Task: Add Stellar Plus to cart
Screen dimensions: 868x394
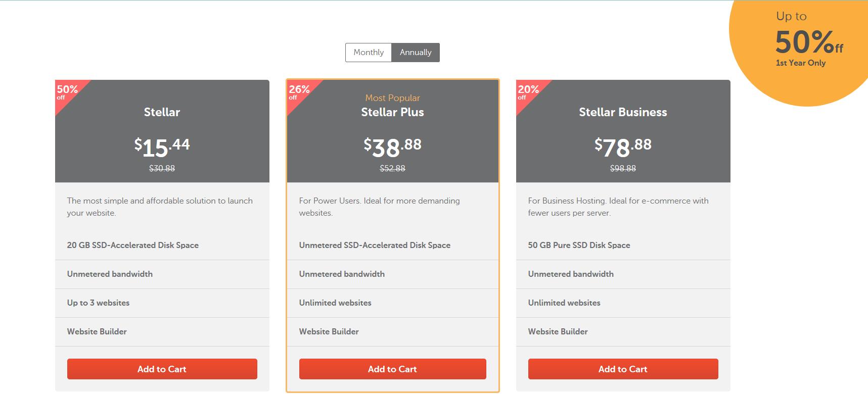Action: 392,369
